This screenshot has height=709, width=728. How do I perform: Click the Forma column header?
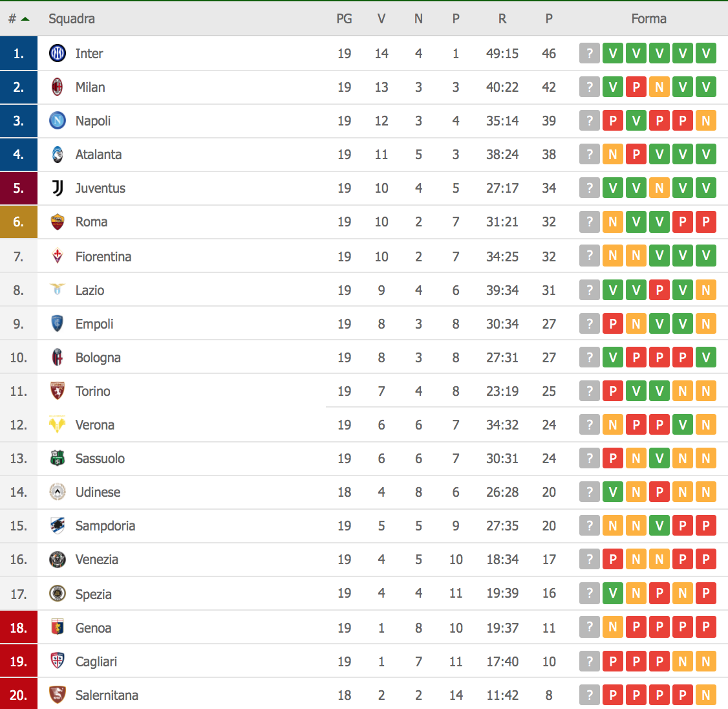[x=648, y=19]
